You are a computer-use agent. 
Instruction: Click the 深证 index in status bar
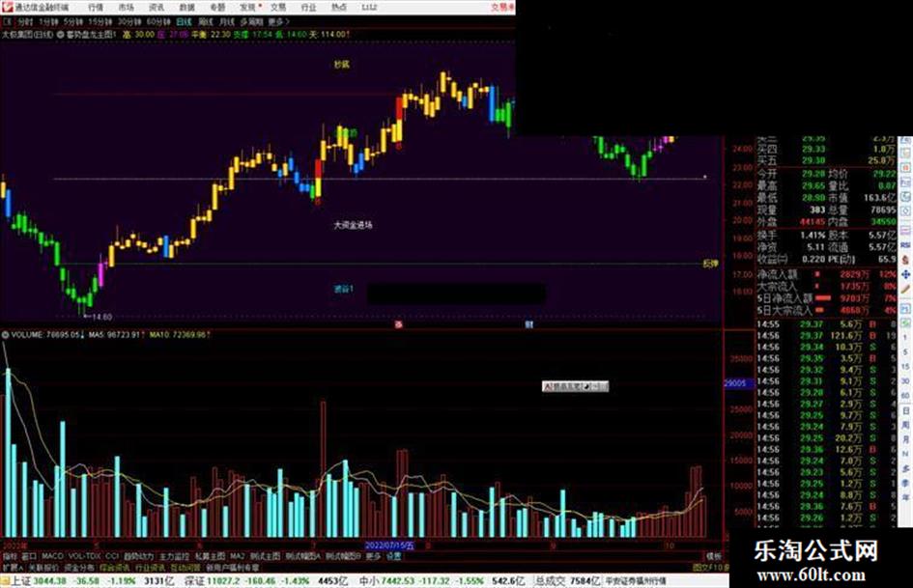click(x=195, y=581)
